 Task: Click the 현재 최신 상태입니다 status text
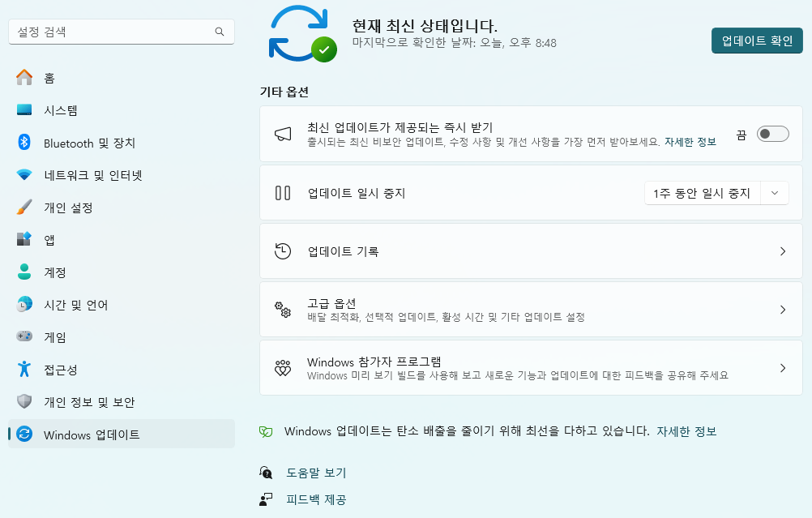tap(425, 25)
